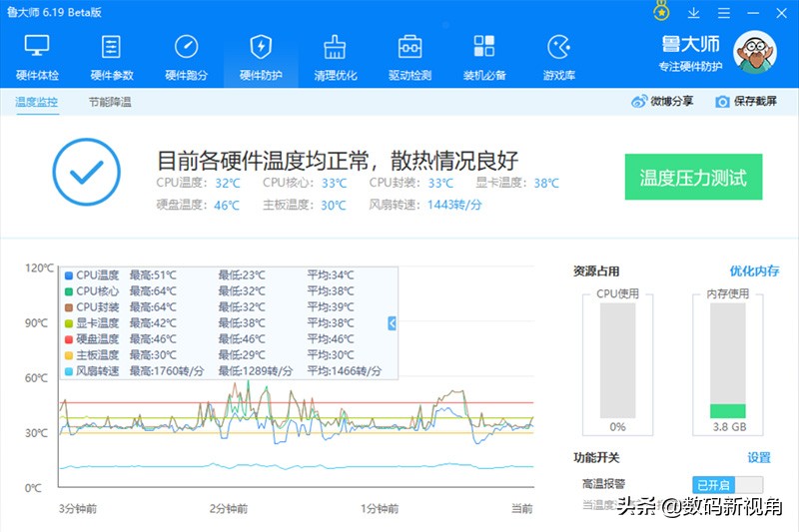Toggle the 高温报警 已开启 switch
The width and height of the screenshot is (799, 532).
(727, 484)
